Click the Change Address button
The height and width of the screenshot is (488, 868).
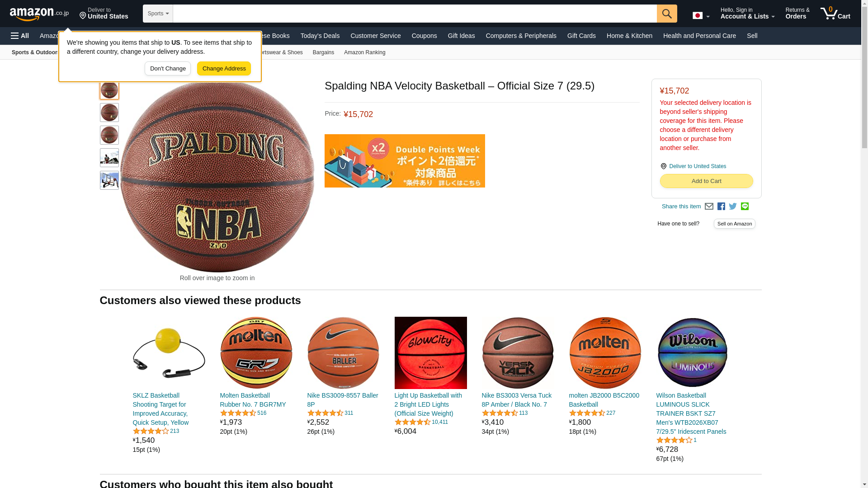click(224, 69)
